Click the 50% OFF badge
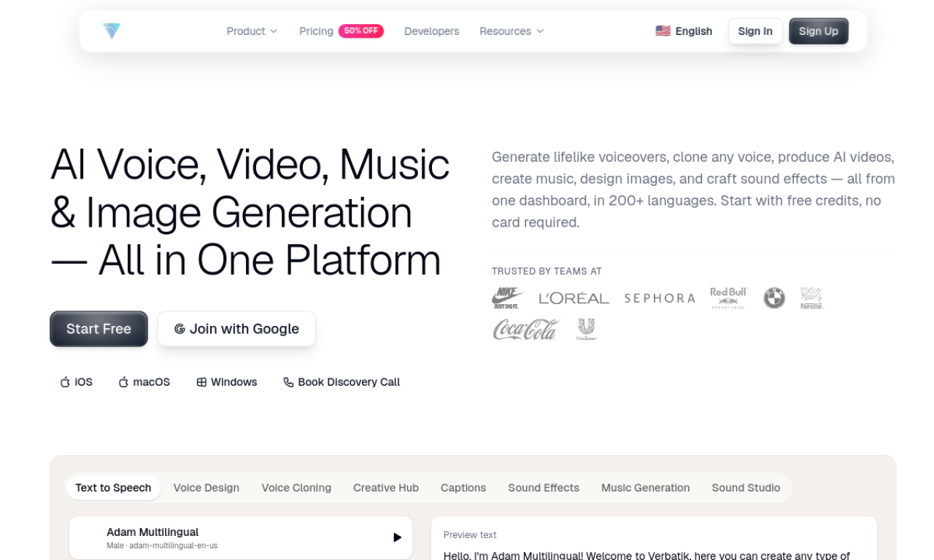Image resolution: width=934 pixels, height=560 pixels. pos(361,31)
